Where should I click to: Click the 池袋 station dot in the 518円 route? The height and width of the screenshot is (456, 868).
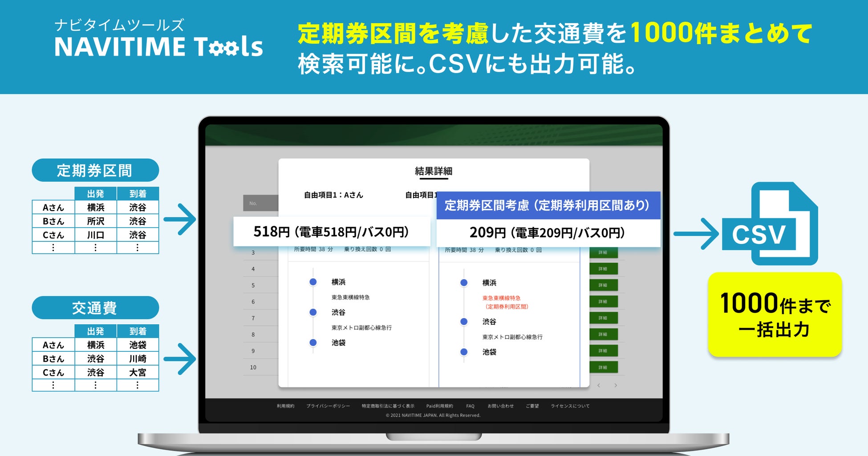coord(313,342)
